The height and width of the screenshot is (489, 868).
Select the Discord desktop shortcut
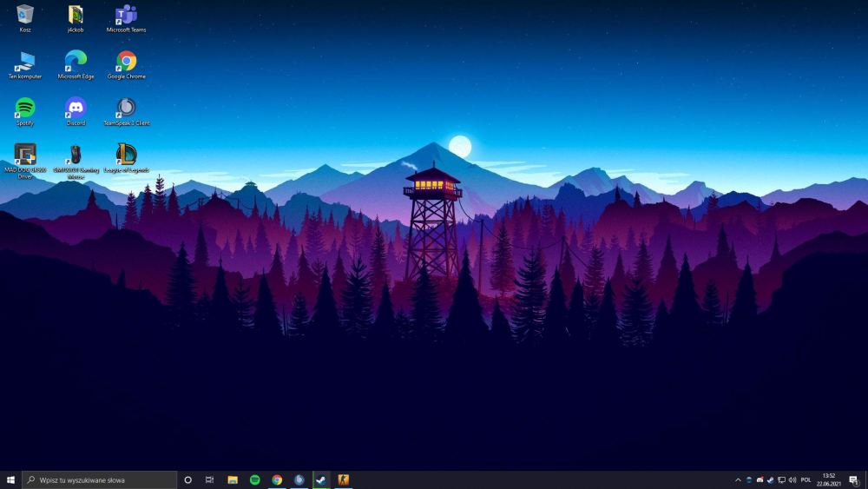[76, 112]
